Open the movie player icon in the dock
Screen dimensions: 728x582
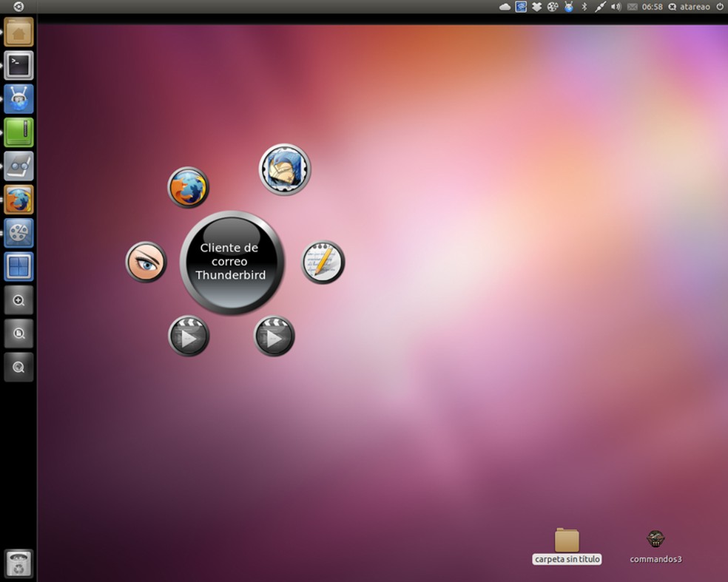18,233
